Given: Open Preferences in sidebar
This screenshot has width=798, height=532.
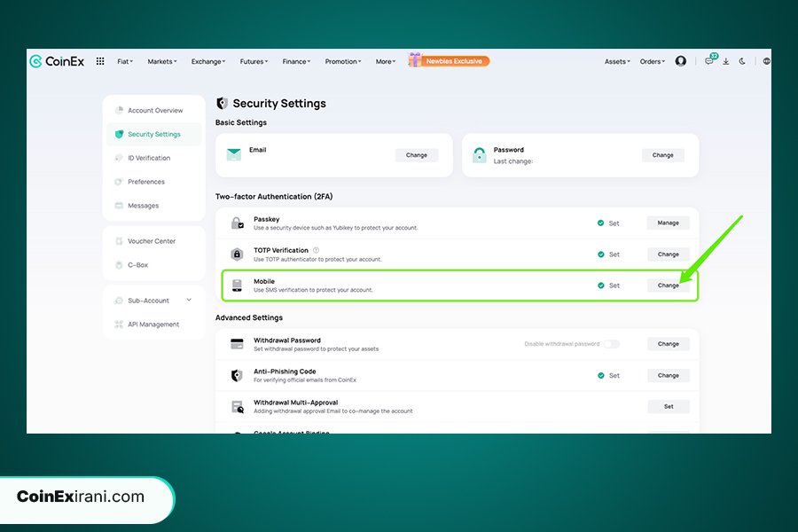Looking at the screenshot, I should pyautogui.click(x=154, y=182).
